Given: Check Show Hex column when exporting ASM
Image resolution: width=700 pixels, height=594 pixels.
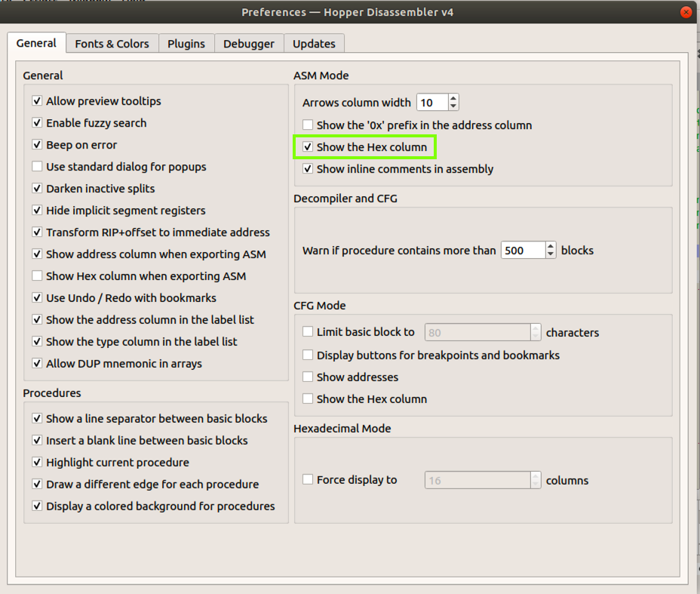Looking at the screenshot, I should (37, 276).
